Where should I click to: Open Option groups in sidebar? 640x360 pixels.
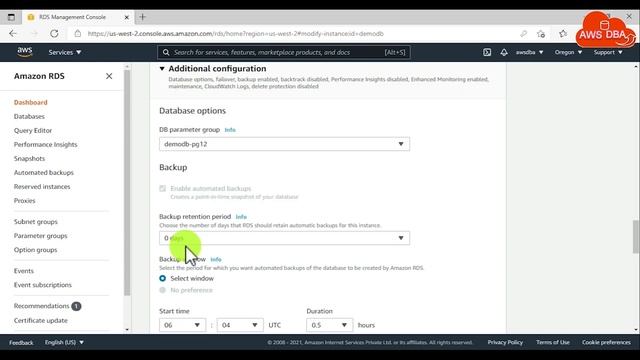[x=36, y=250]
